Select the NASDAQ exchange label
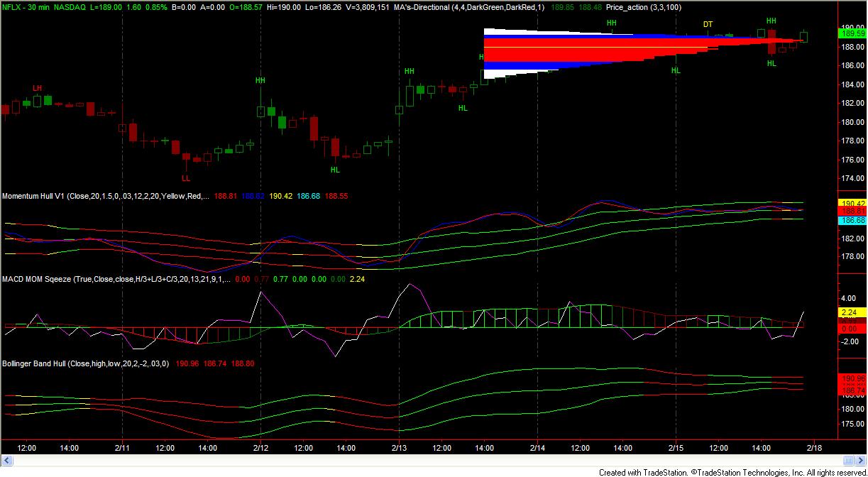This screenshot has height=477, width=868. click(70, 7)
